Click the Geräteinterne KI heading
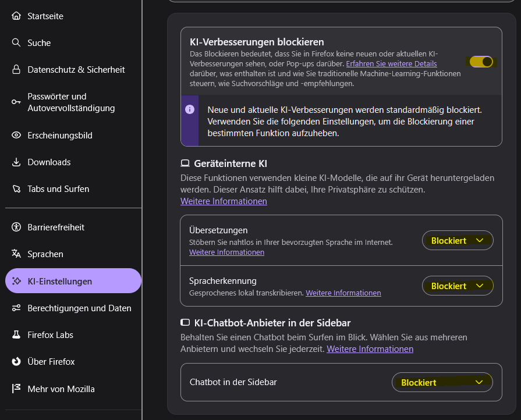This screenshot has width=521, height=420. (x=231, y=163)
